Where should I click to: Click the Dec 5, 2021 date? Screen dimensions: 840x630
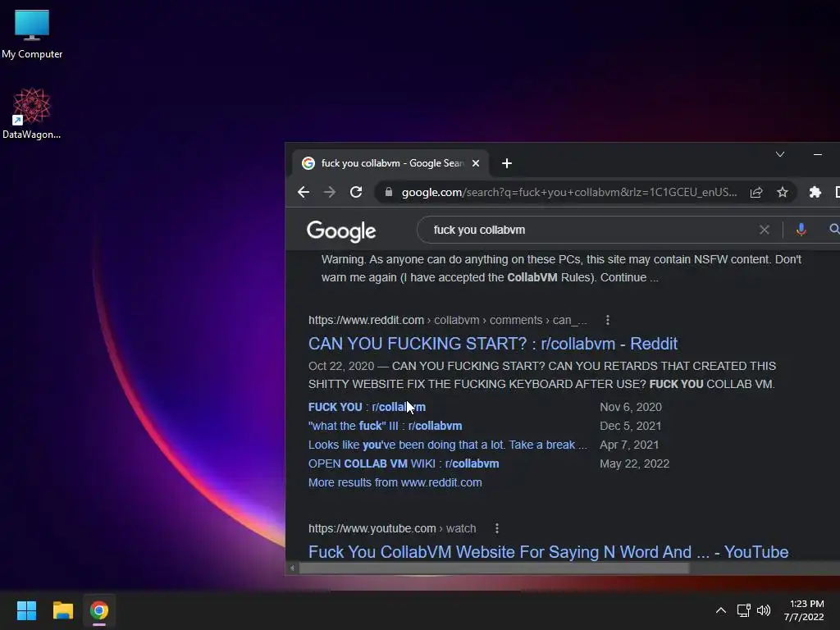click(631, 426)
